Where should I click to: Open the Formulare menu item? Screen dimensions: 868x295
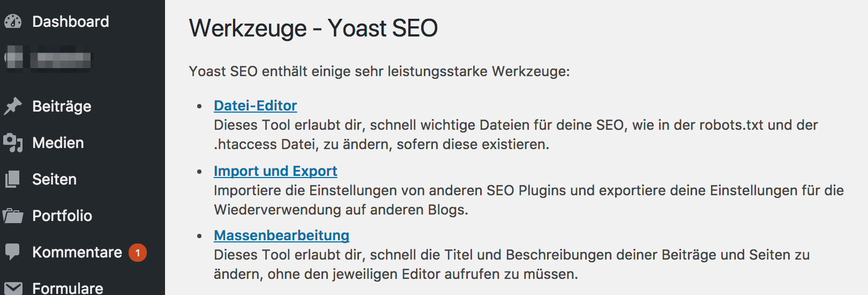(x=68, y=288)
